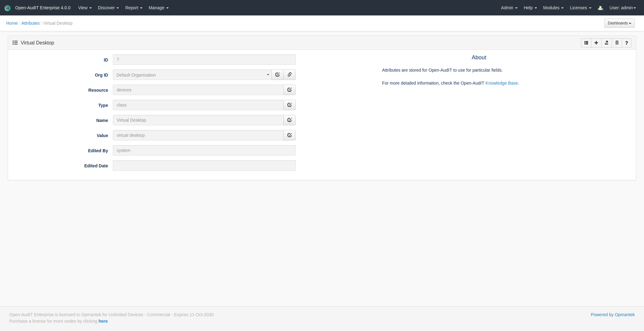
Task: Go to Attributes in the breadcrumb
Action: pos(30,23)
